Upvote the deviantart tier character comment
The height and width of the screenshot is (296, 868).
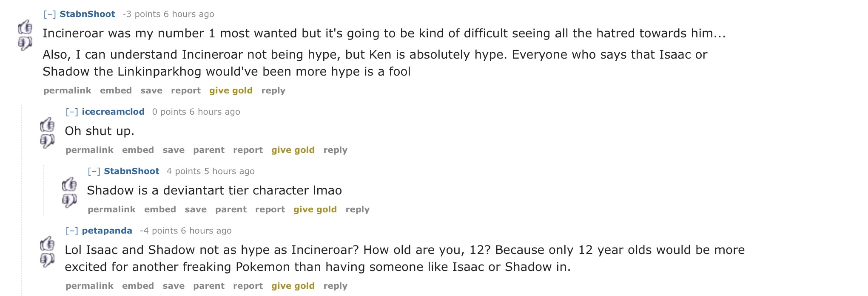[x=69, y=184]
